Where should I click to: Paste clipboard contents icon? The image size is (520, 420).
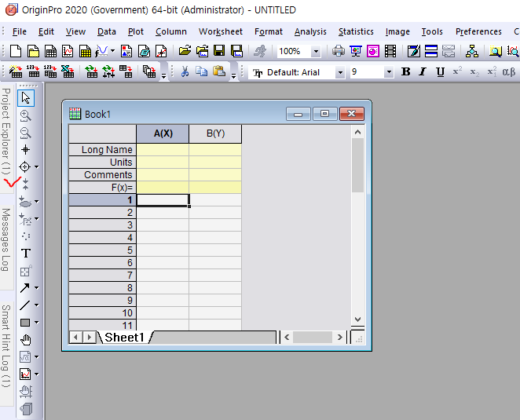[x=219, y=71]
